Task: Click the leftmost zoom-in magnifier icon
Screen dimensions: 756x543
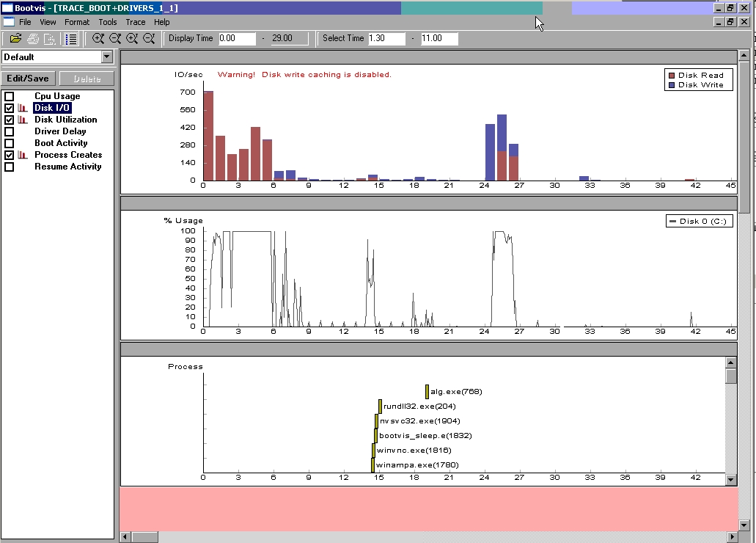Action: [98, 39]
